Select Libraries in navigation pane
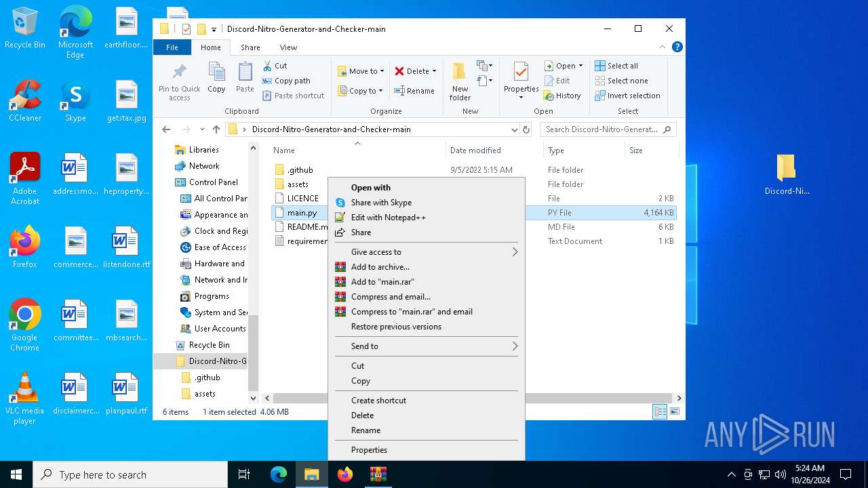 (x=203, y=150)
